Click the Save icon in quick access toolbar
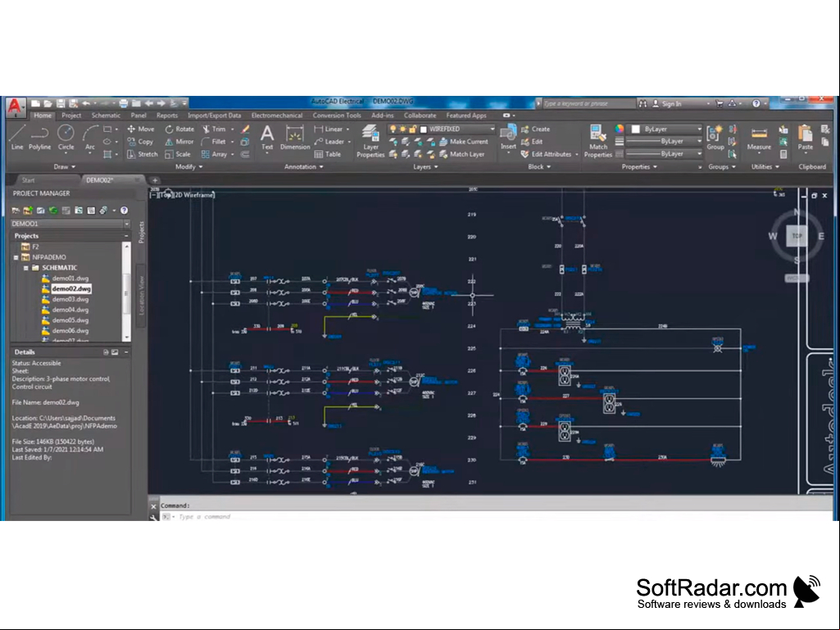Image resolution: width=840 pixels, height=630 pixels. 61,103
